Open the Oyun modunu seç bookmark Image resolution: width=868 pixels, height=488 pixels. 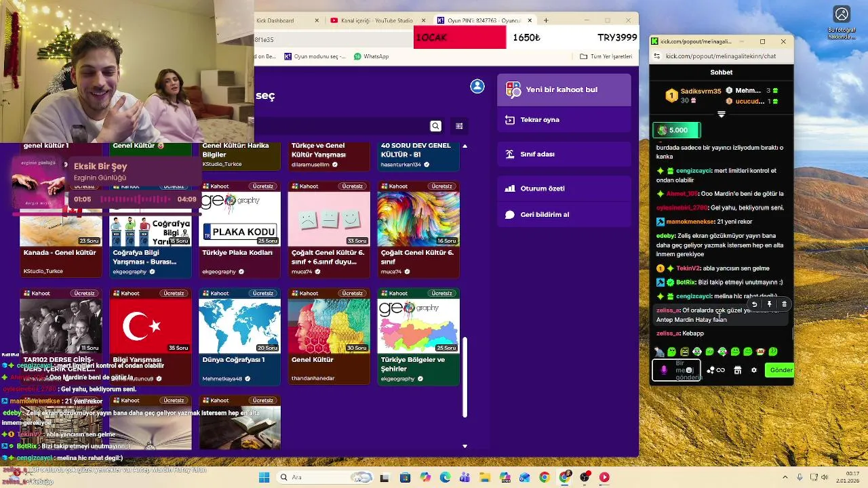[x=315, y=56]
